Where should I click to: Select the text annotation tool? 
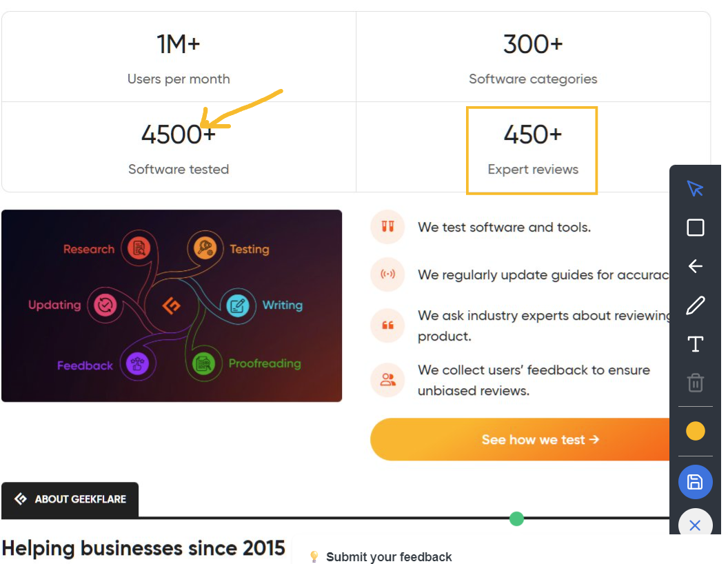[x=695, y=344]
